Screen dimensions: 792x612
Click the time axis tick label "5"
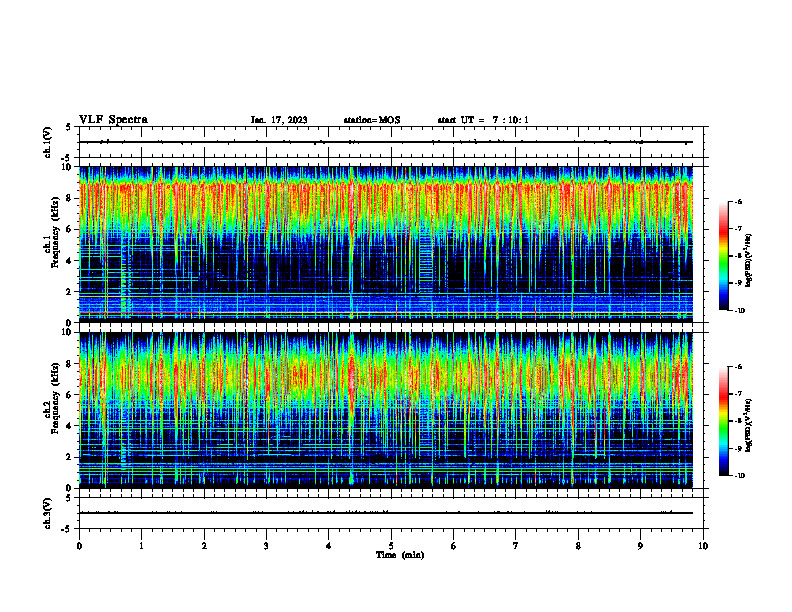pos(391,546)
